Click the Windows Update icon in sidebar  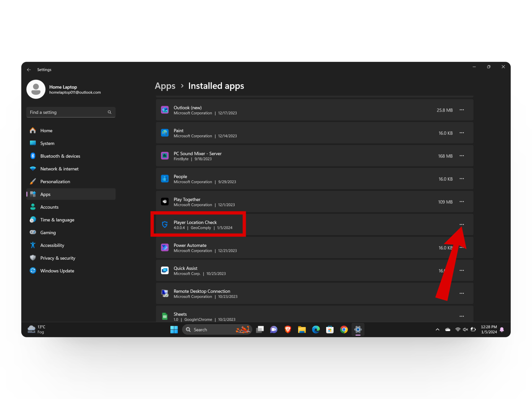tap(33, 271)
